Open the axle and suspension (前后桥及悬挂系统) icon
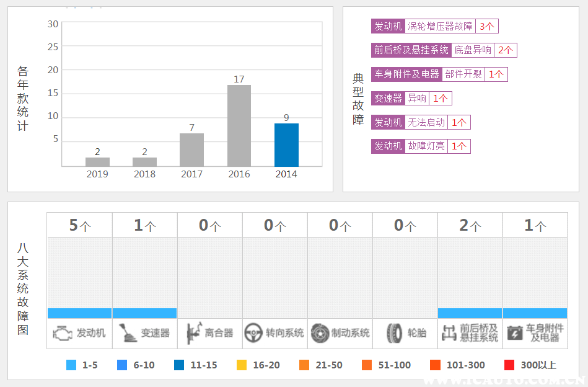The image size is (588, 387). coord(449,333)
